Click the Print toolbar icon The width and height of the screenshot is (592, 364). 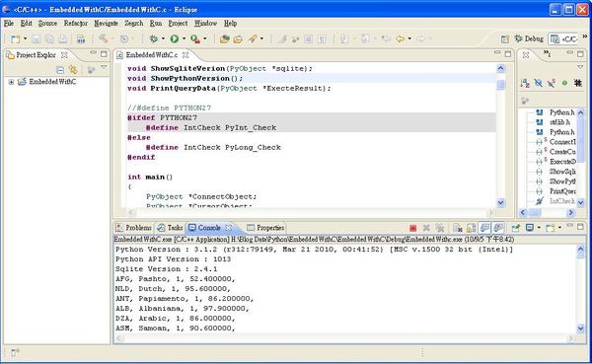[63, 38]
